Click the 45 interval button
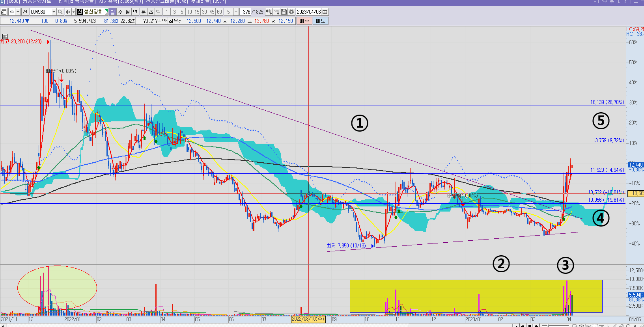 coord(212,12)
